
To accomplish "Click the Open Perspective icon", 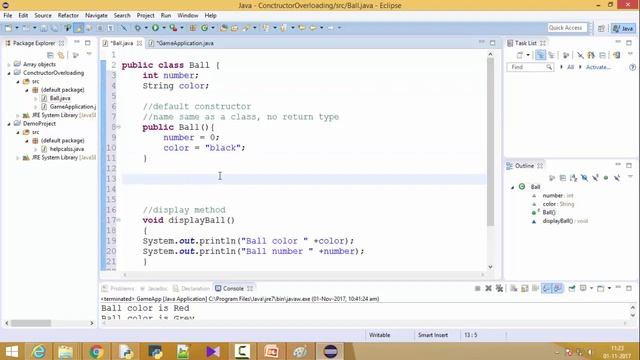I will [601, 28].
